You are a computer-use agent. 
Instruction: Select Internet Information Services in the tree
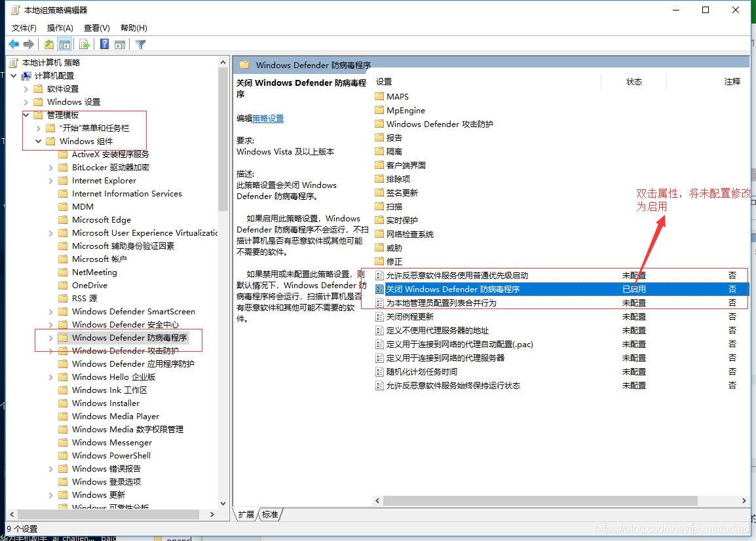point(127,193)
